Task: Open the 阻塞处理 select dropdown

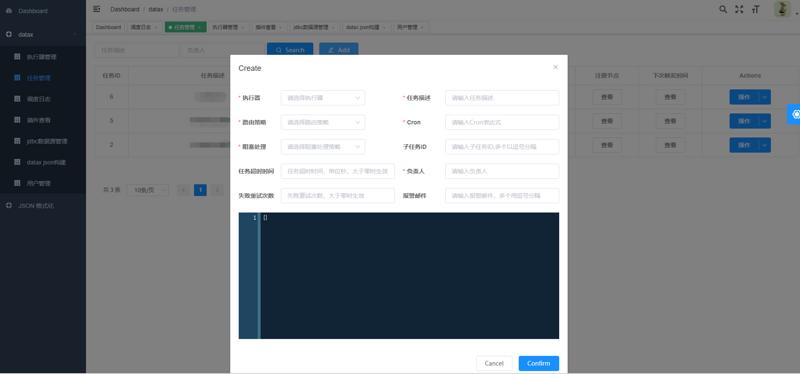Action: click(x=323, y=146)
